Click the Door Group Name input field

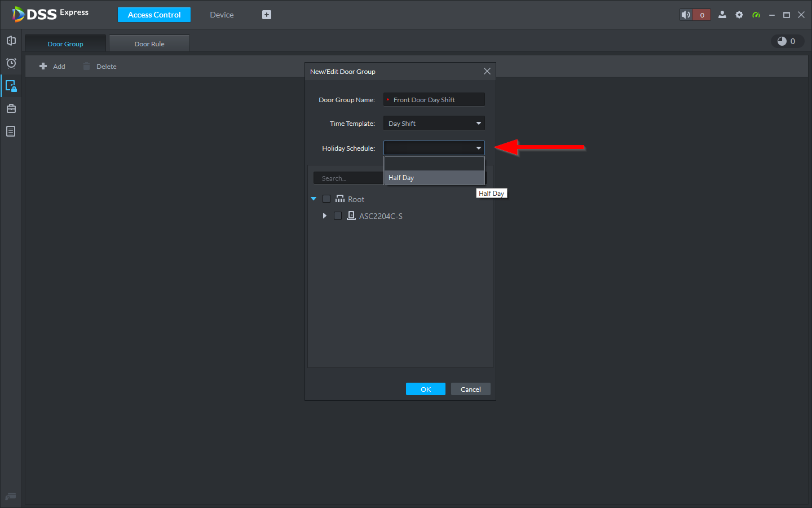click(x=437, y=100)
